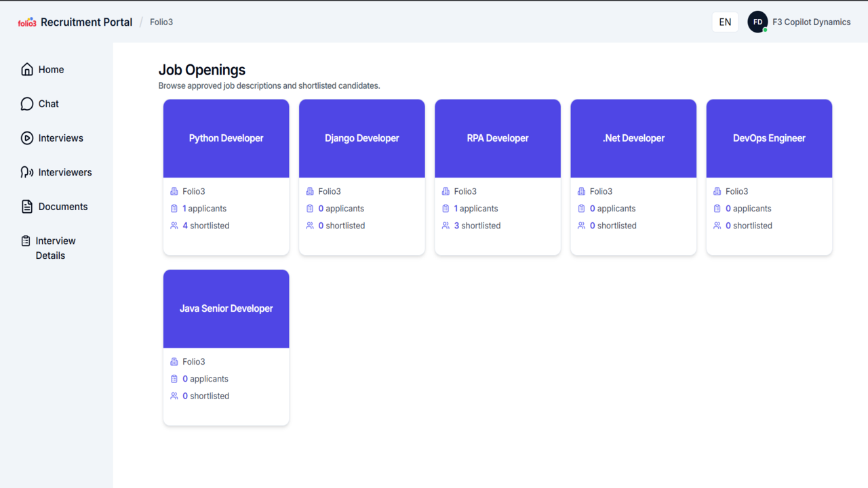Viewport: 868px width, 488px height.
Task: Click the Recruitment Portal title
Action: [x=86, y=22]
